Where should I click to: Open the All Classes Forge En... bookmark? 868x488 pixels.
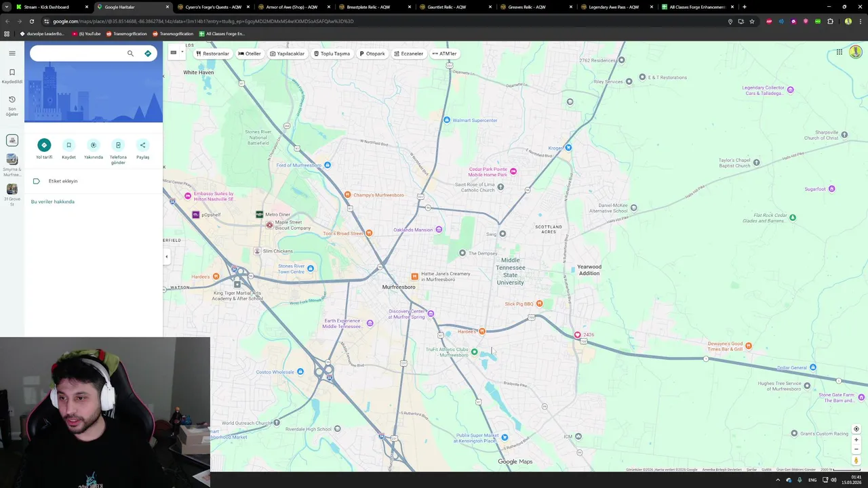point(221,33)
